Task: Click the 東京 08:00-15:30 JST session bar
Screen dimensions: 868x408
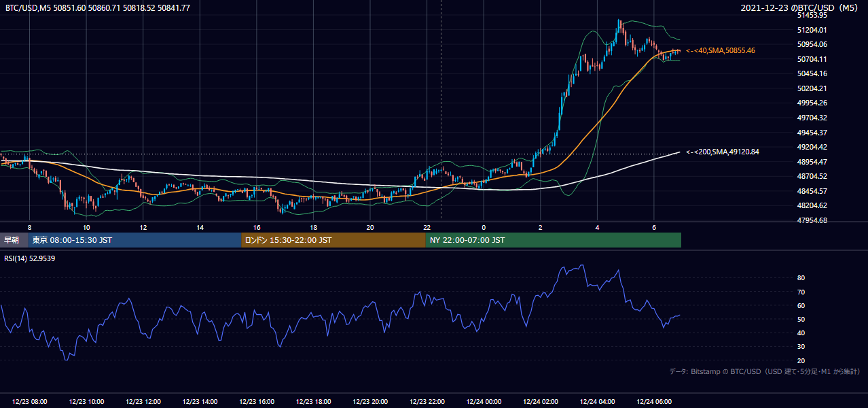Action: 134,240
